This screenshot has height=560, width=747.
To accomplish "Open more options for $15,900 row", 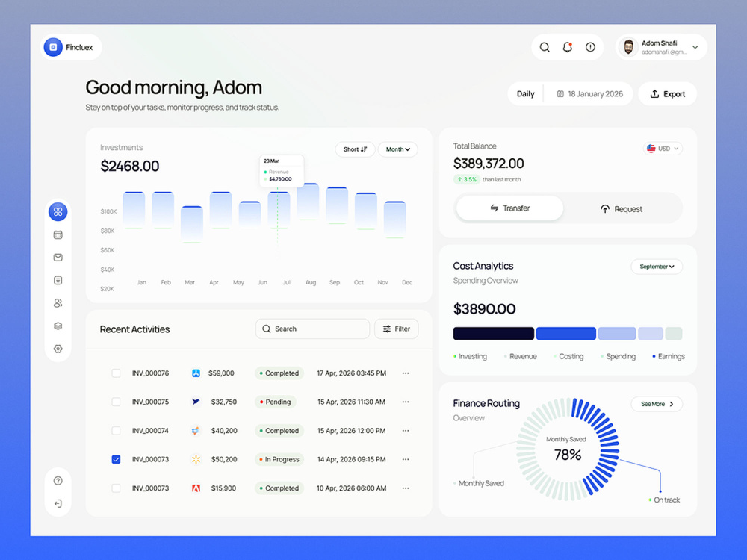I will (406, 488).
